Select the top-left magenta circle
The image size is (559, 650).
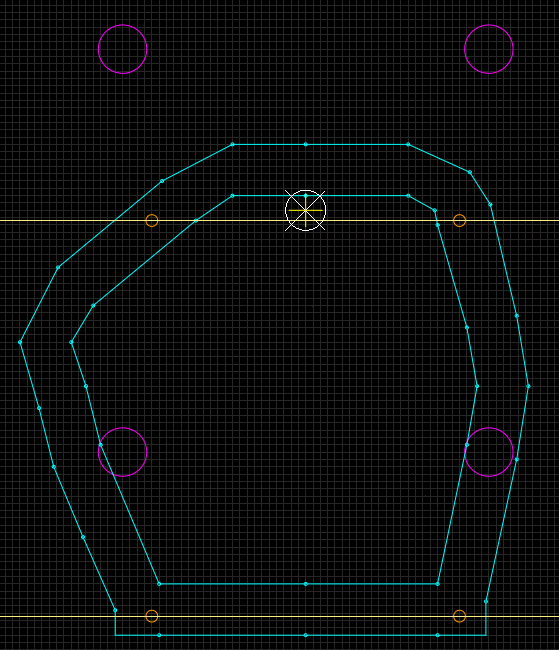click(x=122, y=49)
